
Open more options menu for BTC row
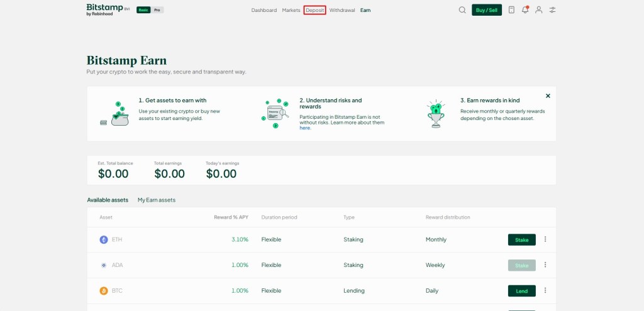tap(545, 290)
